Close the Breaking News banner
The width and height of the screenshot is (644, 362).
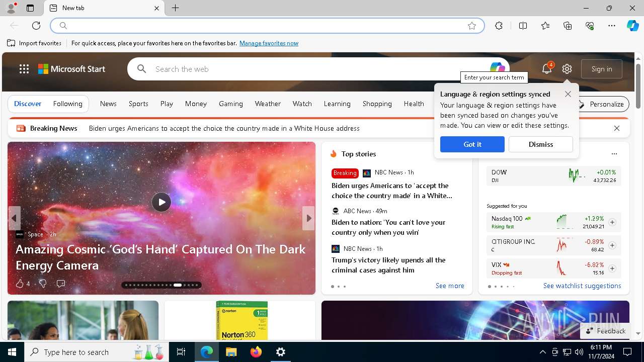pos(617,128)
